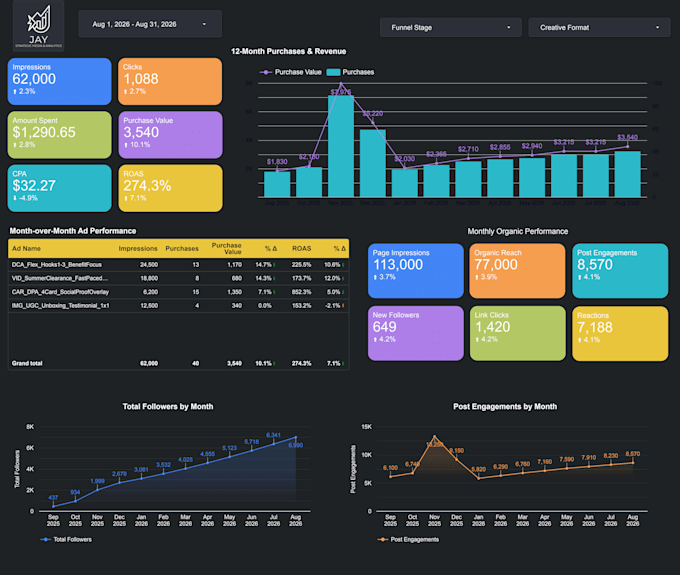Screen dimensions: 680x575
Task: Click the 6,341 followers data point label
Action: point(273,435)
